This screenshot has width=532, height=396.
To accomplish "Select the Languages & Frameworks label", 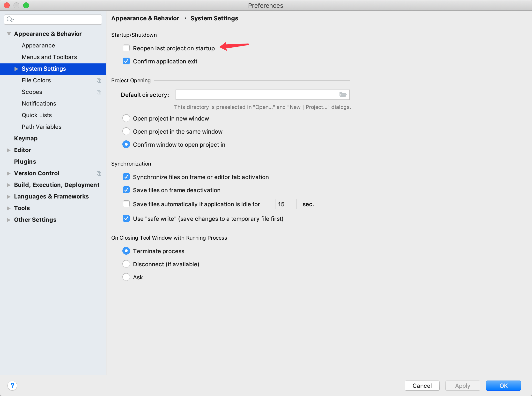I will coord(52,197).
